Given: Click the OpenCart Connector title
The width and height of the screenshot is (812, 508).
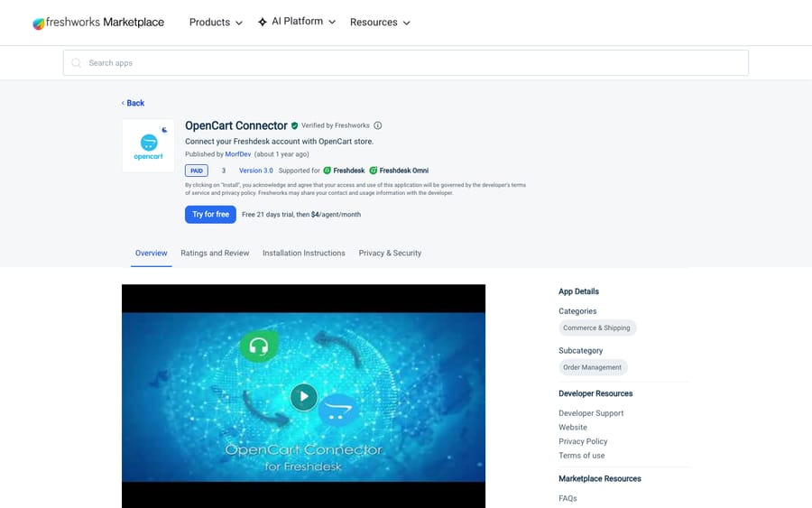Looking at the screenshot, I should pyautogui.click(x=236, y=125).
